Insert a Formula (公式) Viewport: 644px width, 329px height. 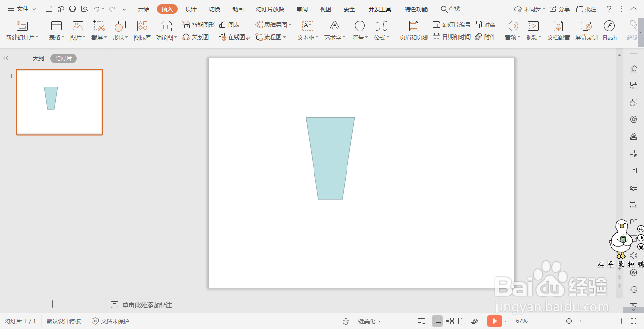coord(381,31)
